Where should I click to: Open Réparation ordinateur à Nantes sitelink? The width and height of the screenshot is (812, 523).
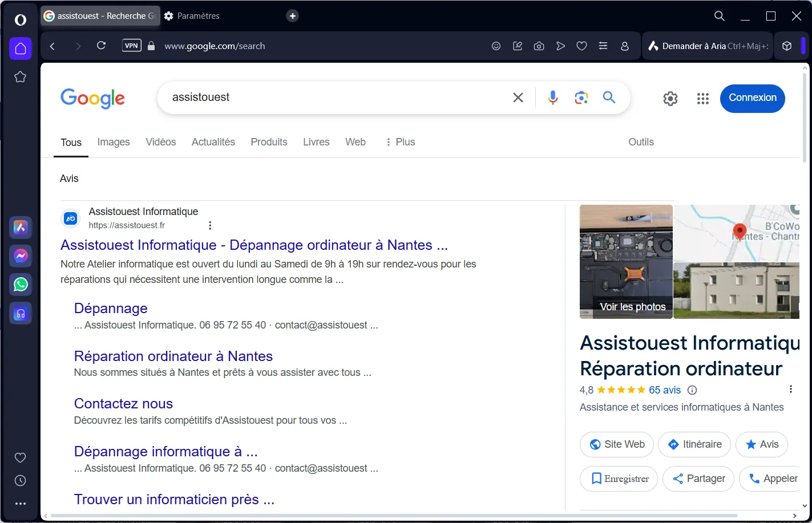pos(173,356)
